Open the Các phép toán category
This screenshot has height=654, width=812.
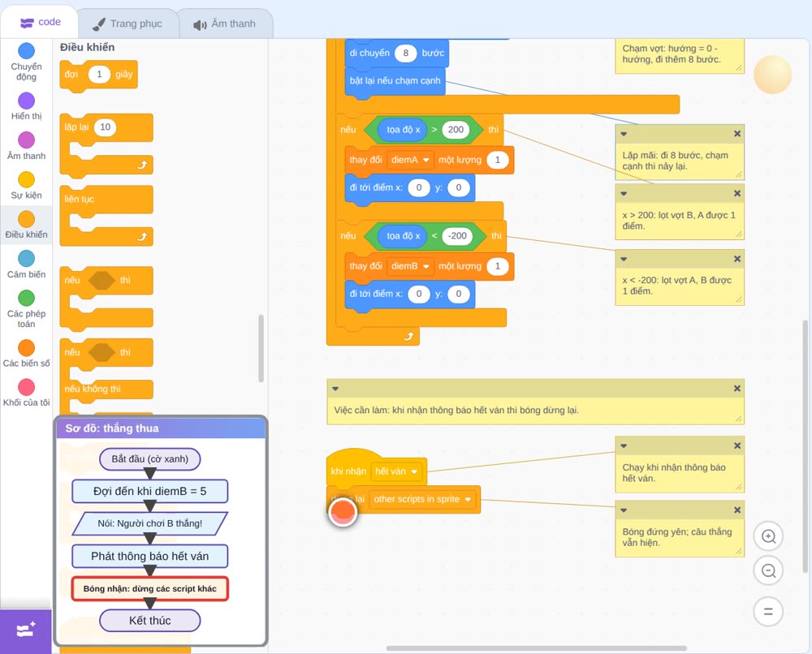(27, 309)
